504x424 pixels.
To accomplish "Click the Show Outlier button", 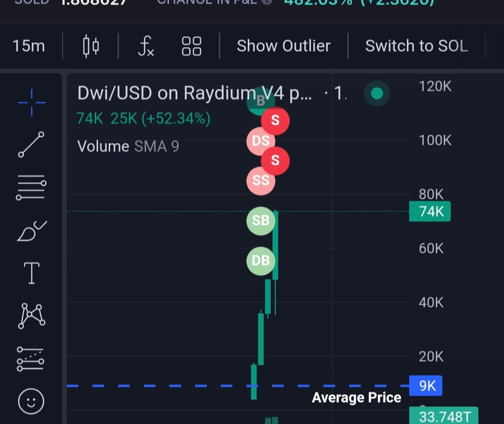I will pyautogui.click(x=284, y=46).
